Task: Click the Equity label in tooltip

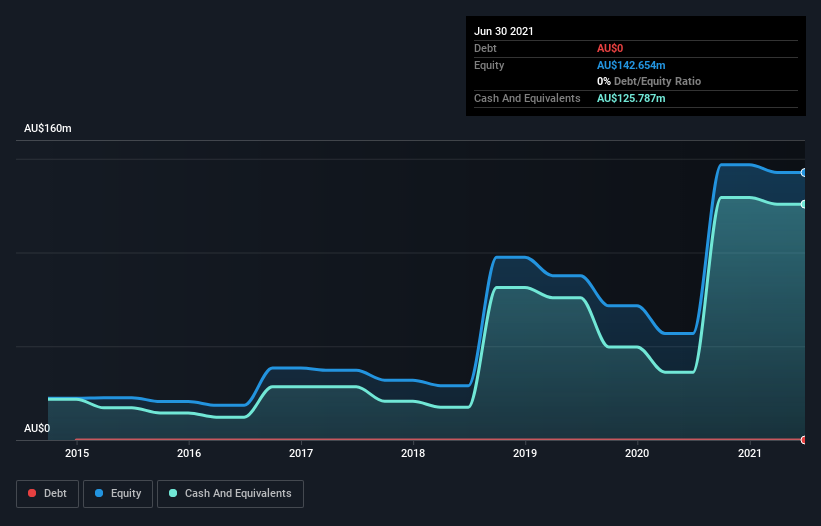Action: coord(489,65)
